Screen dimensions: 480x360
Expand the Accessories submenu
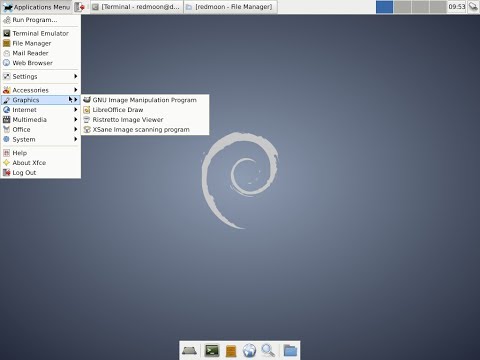(41, 90)
